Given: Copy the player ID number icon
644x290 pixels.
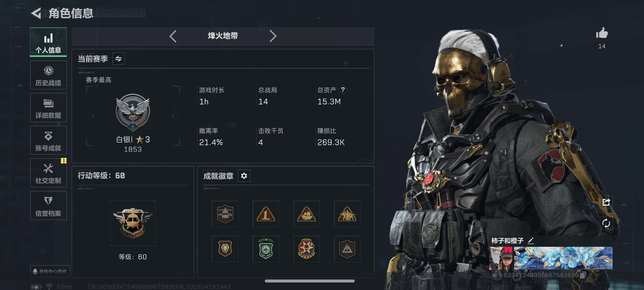Looking at the screenshot, I should pyautogui.click(x=583, y=275).
